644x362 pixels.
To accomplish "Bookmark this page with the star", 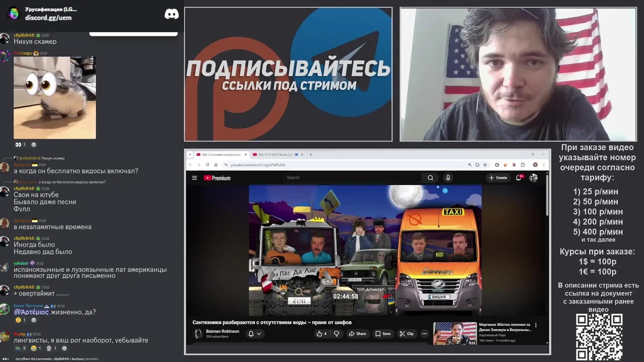I will tap(485, 164).
